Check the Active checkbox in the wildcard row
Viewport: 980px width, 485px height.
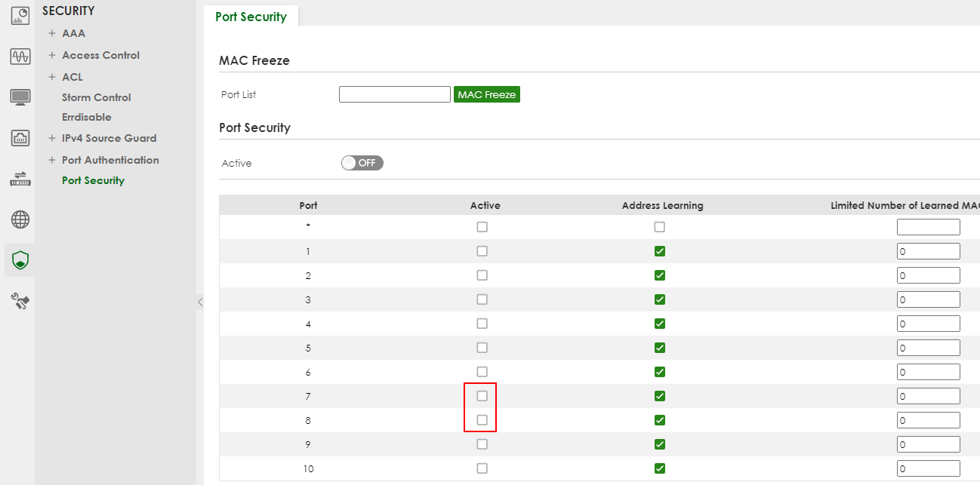(x=481, y=226)
